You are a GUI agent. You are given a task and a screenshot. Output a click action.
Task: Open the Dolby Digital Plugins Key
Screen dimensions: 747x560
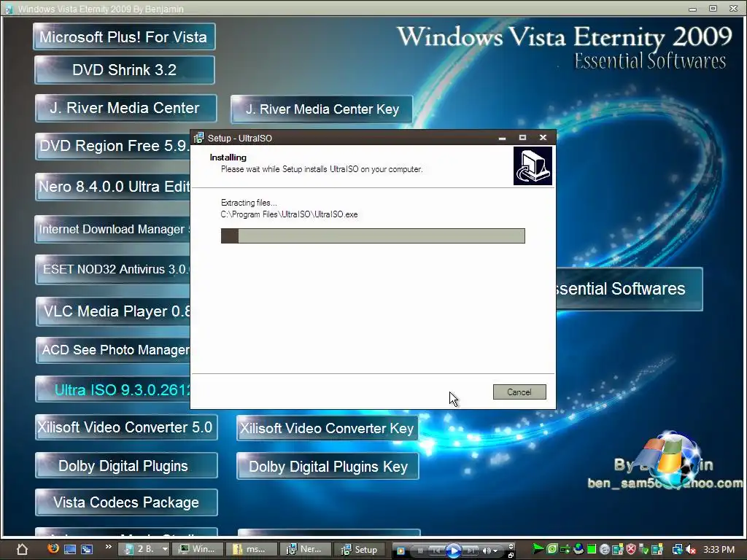pyautogui.click(x=328, y=466)
